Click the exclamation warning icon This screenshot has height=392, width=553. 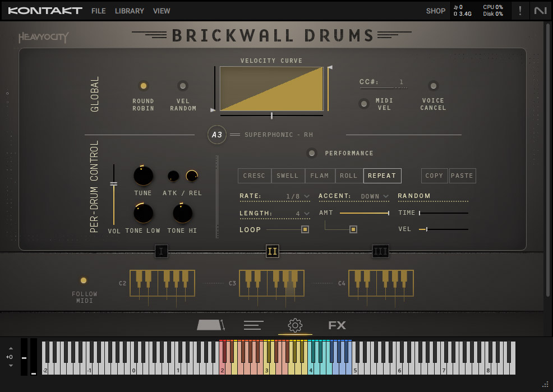[520, 11]
